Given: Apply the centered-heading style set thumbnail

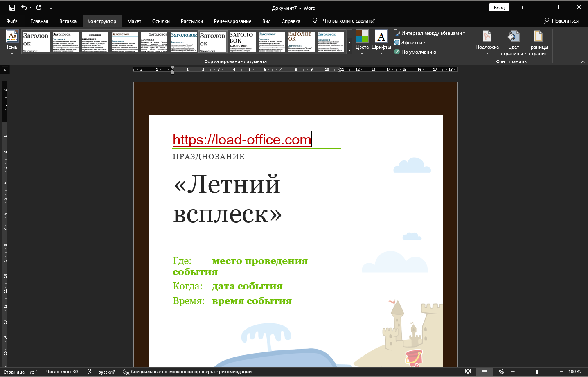Looking at the screenshot, I should pyautogui.click(x=95, y=42).
